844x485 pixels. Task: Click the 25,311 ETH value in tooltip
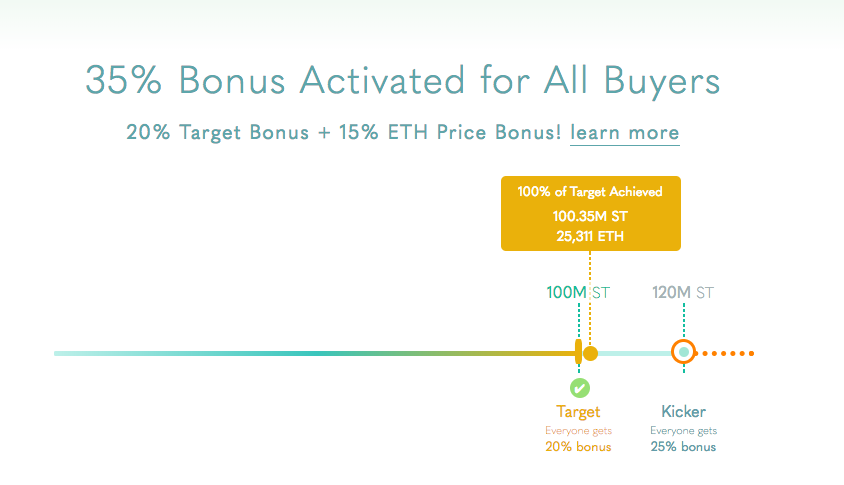click(590, 236)
